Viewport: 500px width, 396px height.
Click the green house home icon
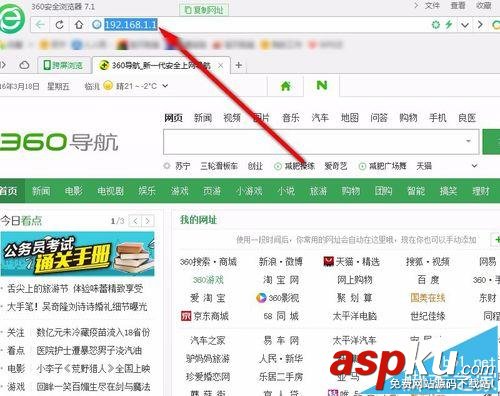click(286, 86)
